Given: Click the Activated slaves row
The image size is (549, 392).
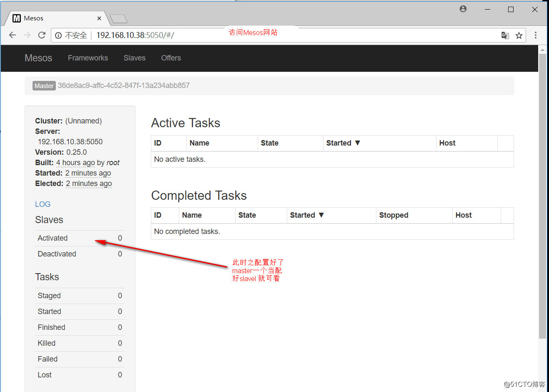Looking at the screenshot, I should 80,238.
